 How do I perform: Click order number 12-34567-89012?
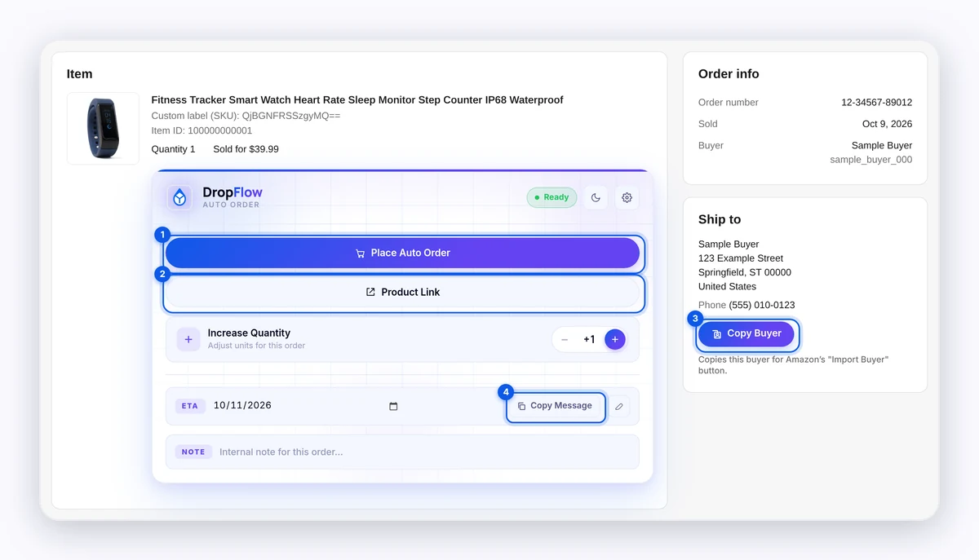(876, 103)
